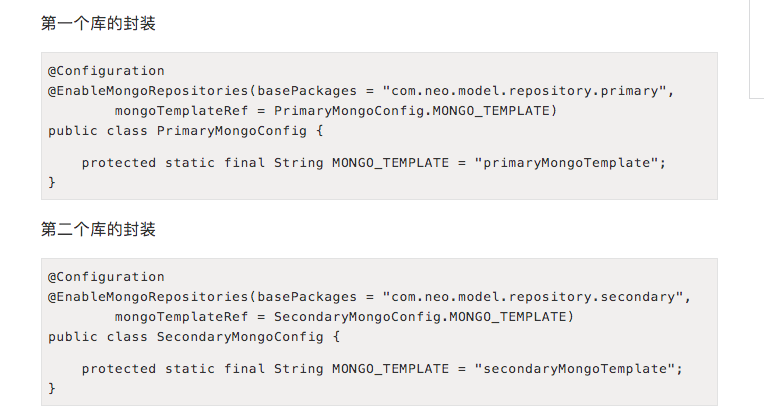764x415 pixels.
Task: Click the white sidebar panel at top right
Action: [x=756, y=50]
